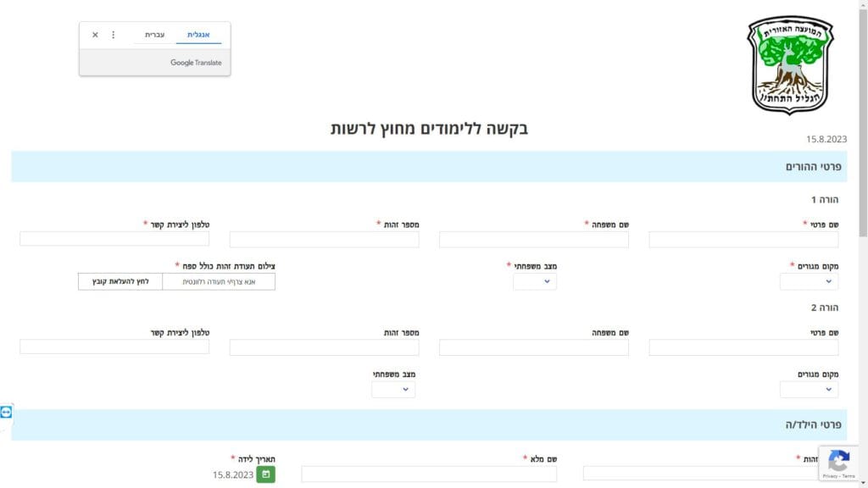868x488 pixels.
Task: Click the reCAPTCHA badge icon
Action: pos(838,461)
